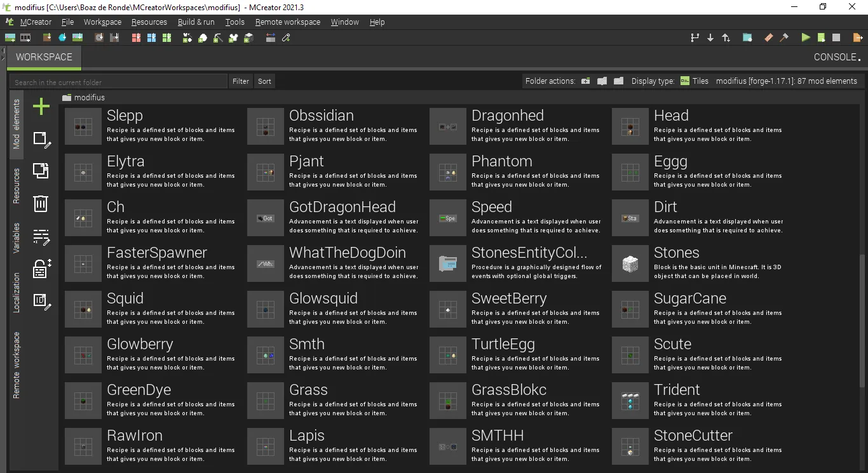The image size is (868, 473).
Task: Open the Resources menu in the menu bar
Action: point(149,22)
